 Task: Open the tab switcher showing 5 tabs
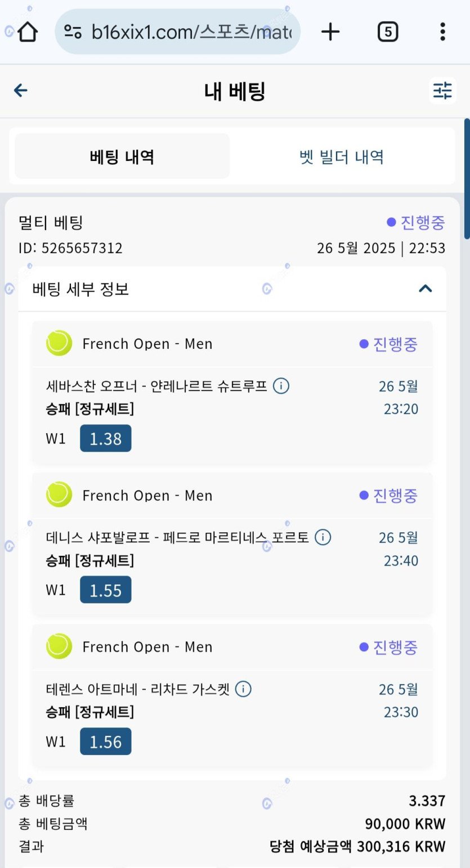[387, 32]
